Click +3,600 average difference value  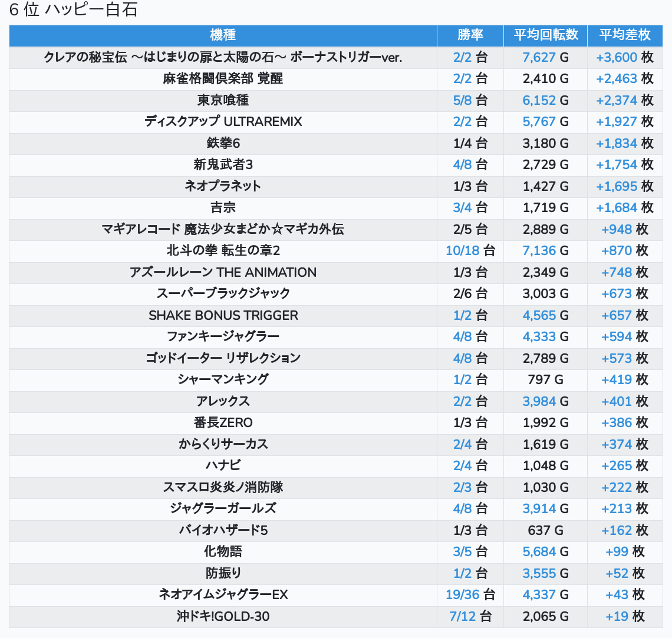[617, 58]
